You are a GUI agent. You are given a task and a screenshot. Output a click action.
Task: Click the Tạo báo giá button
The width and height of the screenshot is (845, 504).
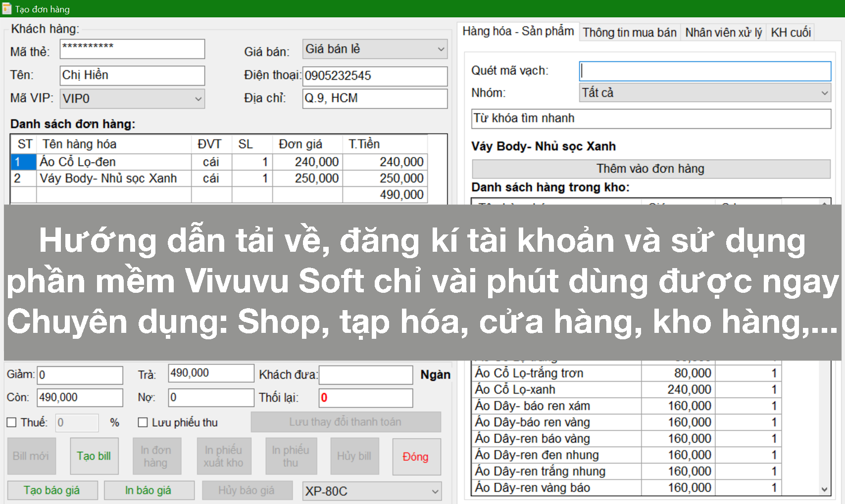click(51, 490)
